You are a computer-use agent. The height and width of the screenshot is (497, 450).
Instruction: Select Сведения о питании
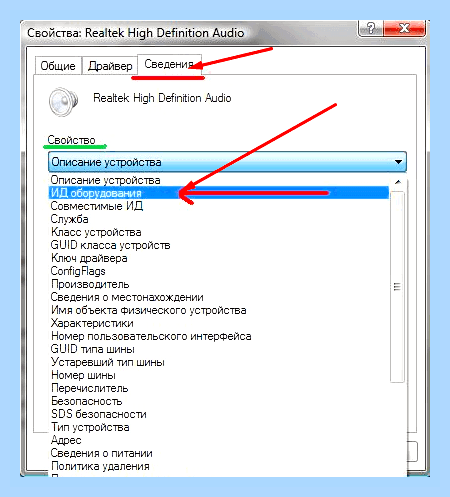(x=219, y=453)
